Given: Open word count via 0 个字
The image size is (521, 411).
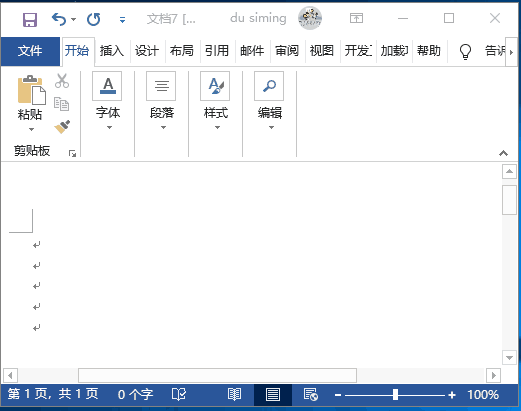Looking at the screenshot, I should click(135, 395).
